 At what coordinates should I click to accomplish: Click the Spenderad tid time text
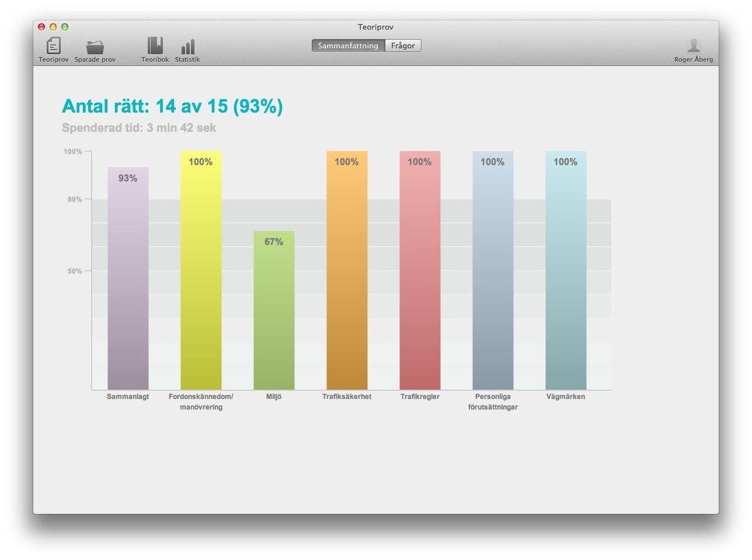pyautogui.click(x=139, y=128)
